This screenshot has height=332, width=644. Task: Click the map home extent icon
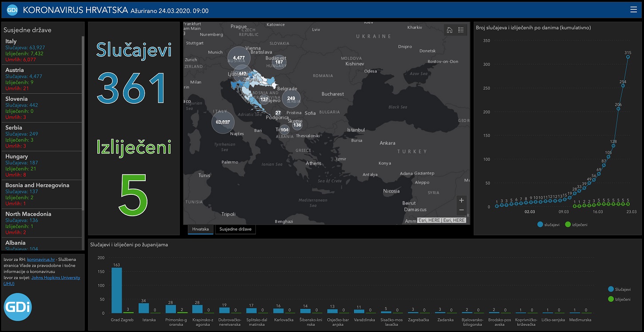click(449, 30)
